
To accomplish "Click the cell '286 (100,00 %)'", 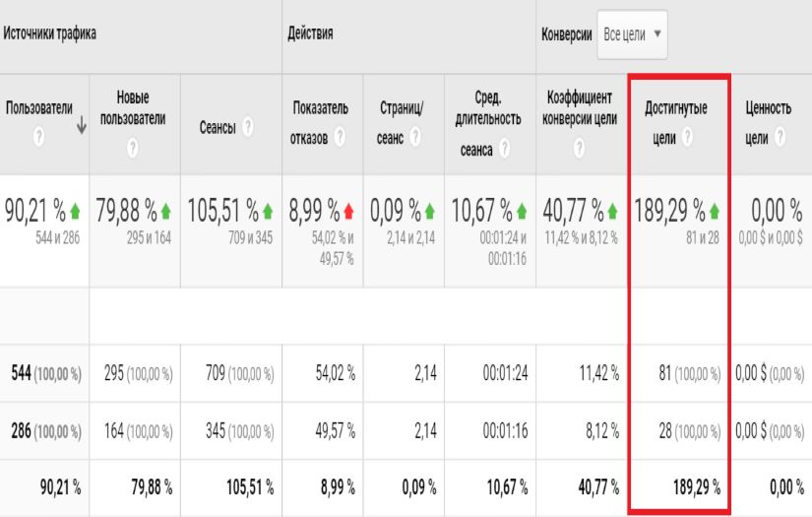I will coord(46,431).
